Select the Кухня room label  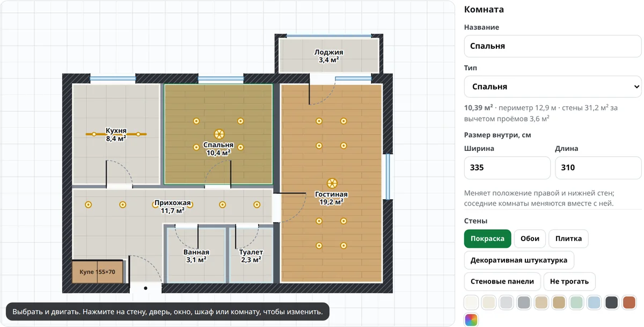116,134
